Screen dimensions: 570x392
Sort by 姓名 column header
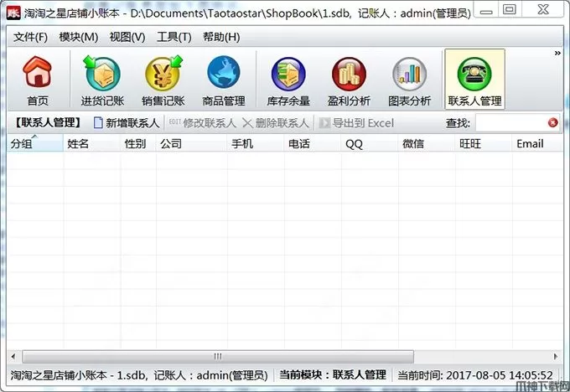(91, 143)
